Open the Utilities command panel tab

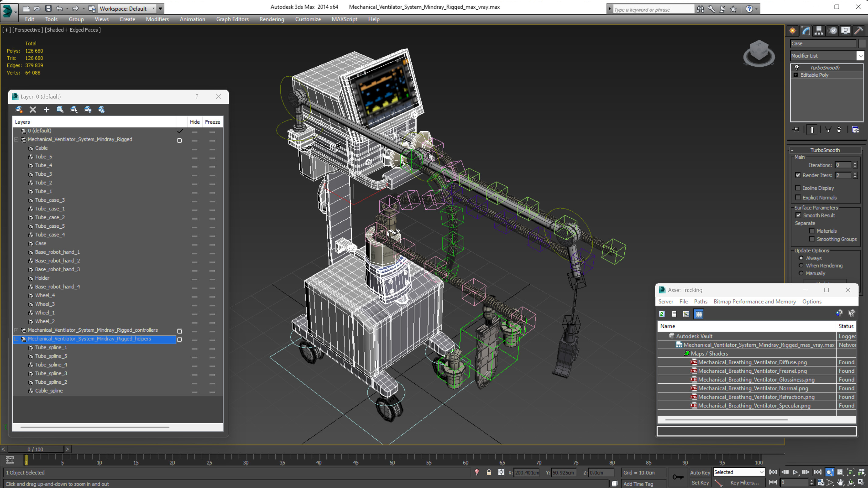(x=859, y=31)
